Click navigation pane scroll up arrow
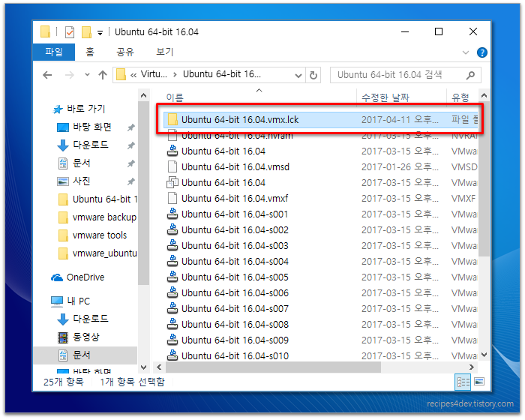The image size is (525, 420). coord(144,95)
